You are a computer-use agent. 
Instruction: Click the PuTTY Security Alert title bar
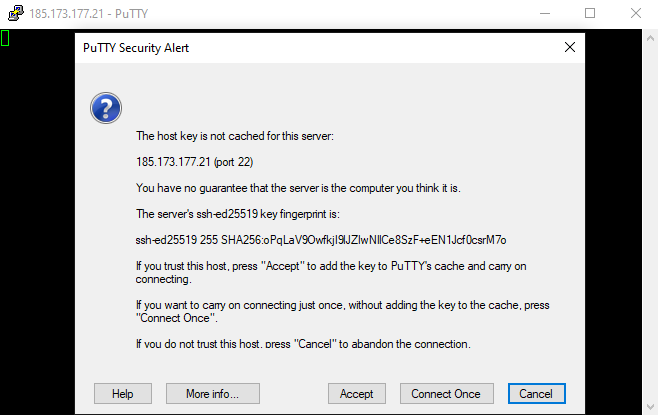coord(300,47)
